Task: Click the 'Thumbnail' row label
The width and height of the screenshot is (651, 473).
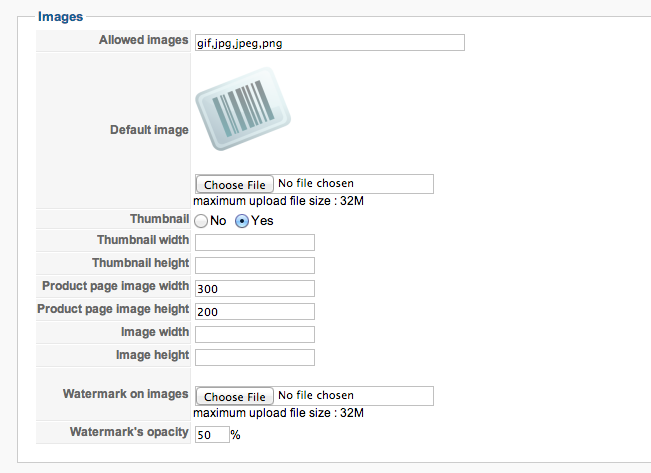Action: [x=159, y=218]
